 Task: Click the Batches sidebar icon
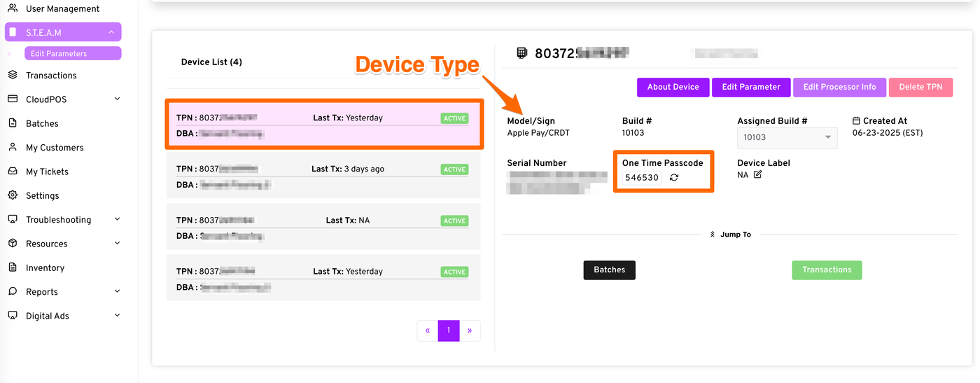(x=13, y=123)
